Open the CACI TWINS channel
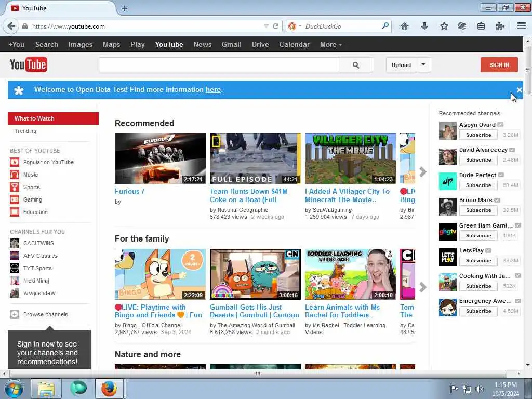This screenshot has width=532, height=399. (38, 243)
